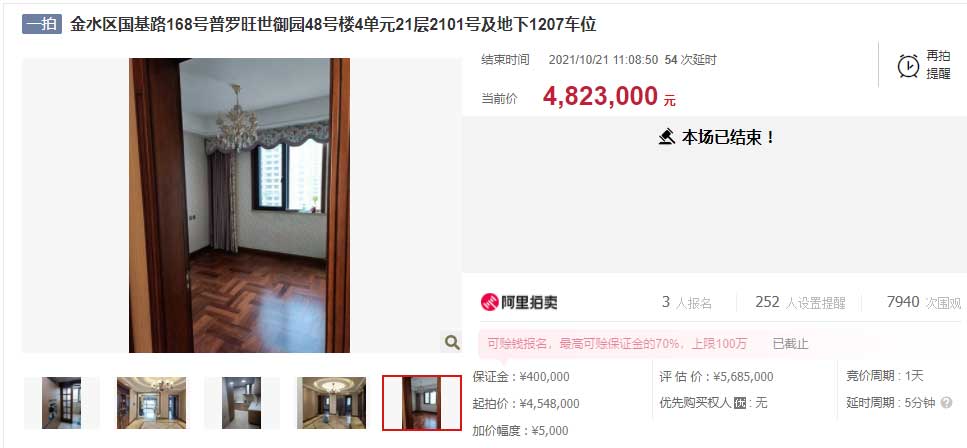The width and height of the screenshot is (967, 448).
Task: Select the fourth round-ceiling room thumbnail
Action: 331,403
